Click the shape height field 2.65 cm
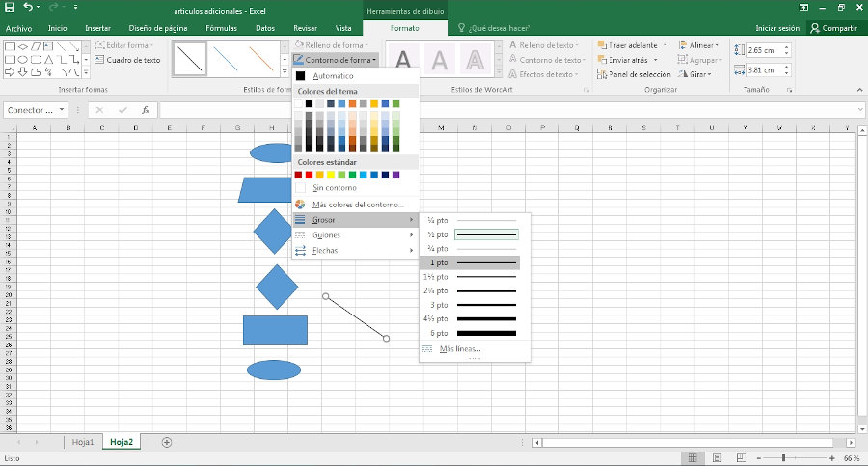The width and height of the screenshot is (868, 466). tap(765, 50)
